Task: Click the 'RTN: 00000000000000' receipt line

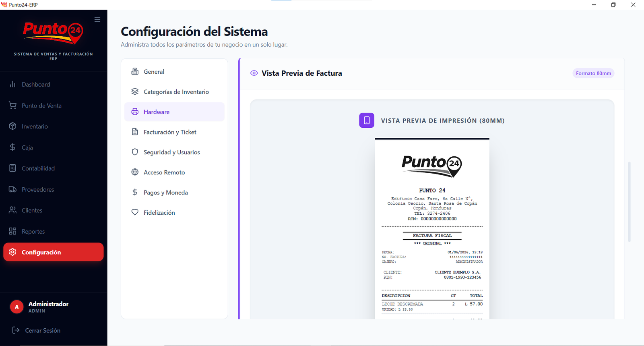Action: click(432, 219)
